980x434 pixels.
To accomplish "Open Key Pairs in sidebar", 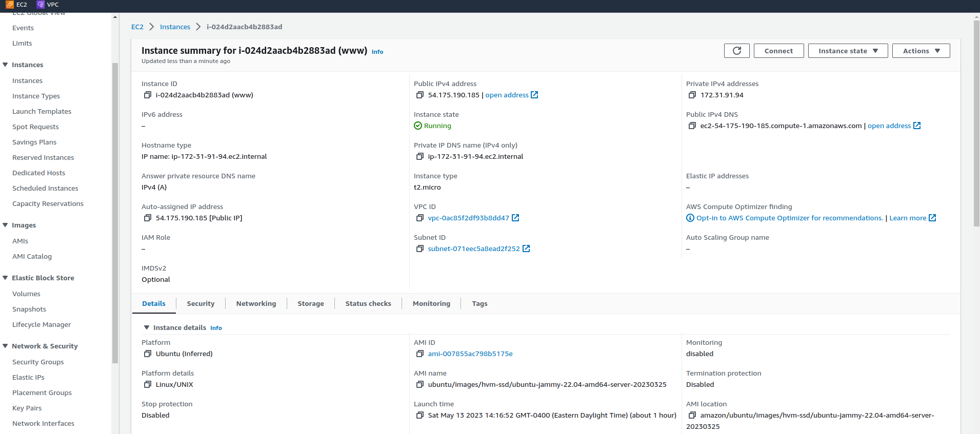I will [27, 408].
